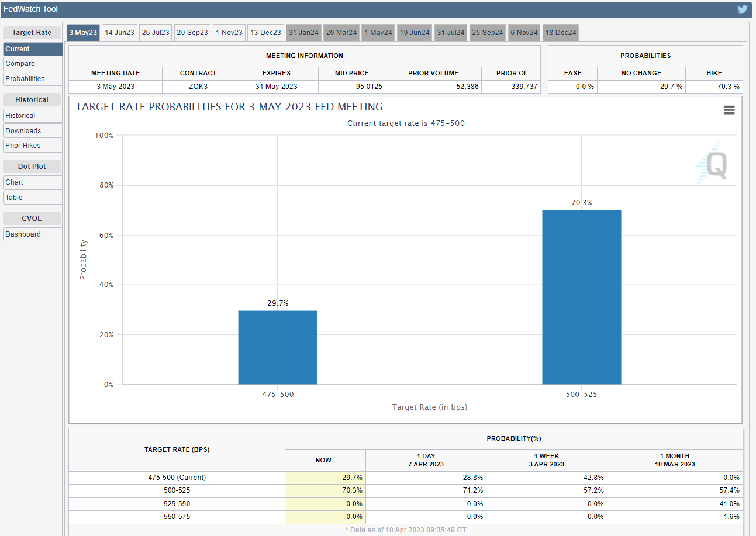Click the 71.2% one-day probability cell
The image size is (756, 536).
[426, 491]
